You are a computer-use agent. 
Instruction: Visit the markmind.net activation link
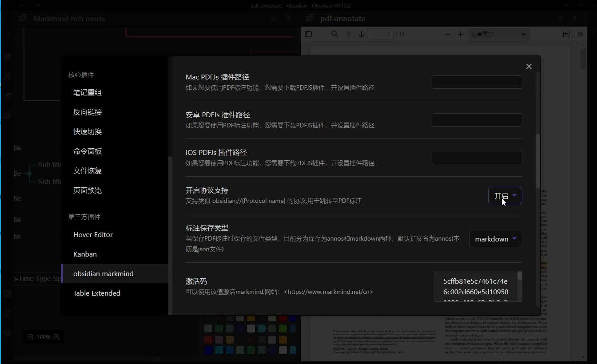coord(329,292)
